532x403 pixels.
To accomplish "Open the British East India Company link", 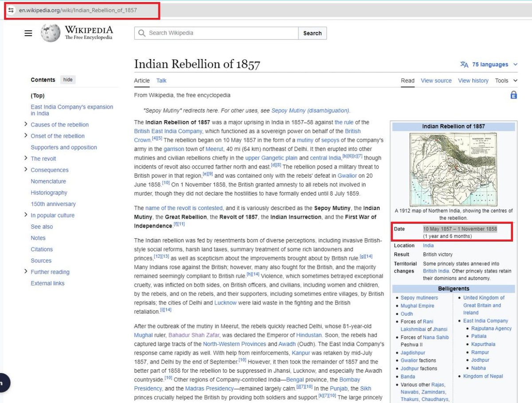I will 168,131.
